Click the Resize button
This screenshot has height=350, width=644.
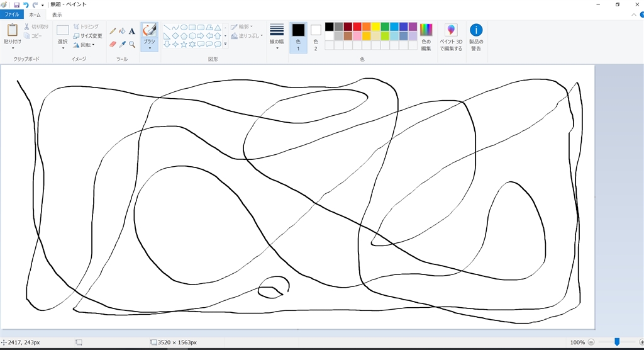[x=86, y=36]
